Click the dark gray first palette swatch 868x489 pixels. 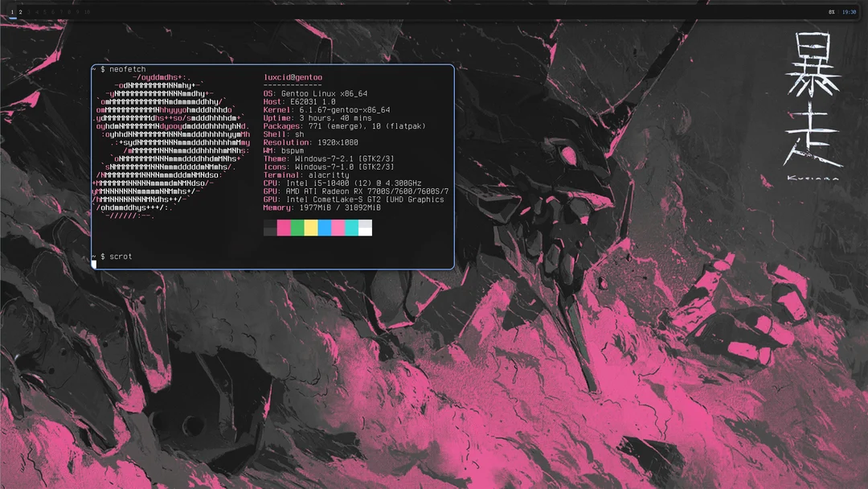(x=271, y=228)
